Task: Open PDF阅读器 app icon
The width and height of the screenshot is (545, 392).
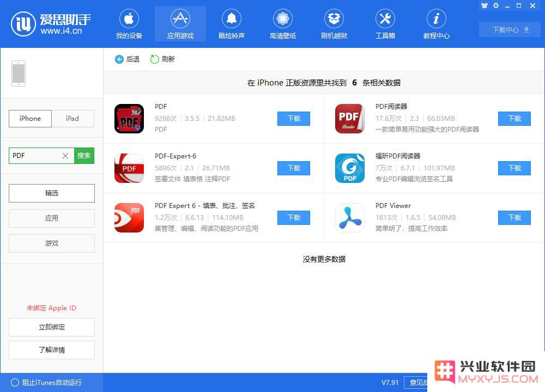Action: (350, 118)
